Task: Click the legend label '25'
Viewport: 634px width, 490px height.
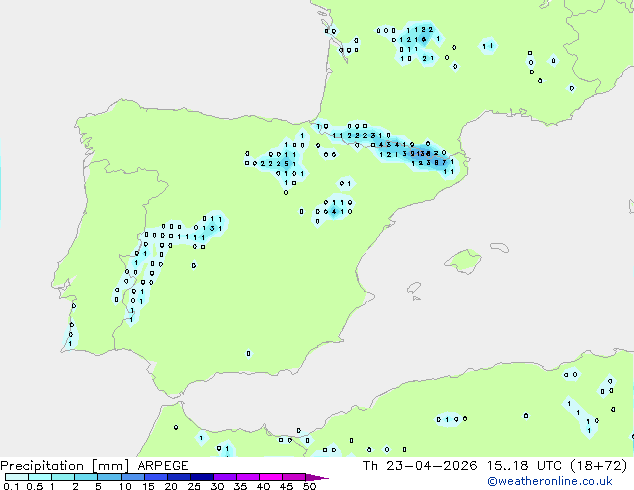Action: 194,486
